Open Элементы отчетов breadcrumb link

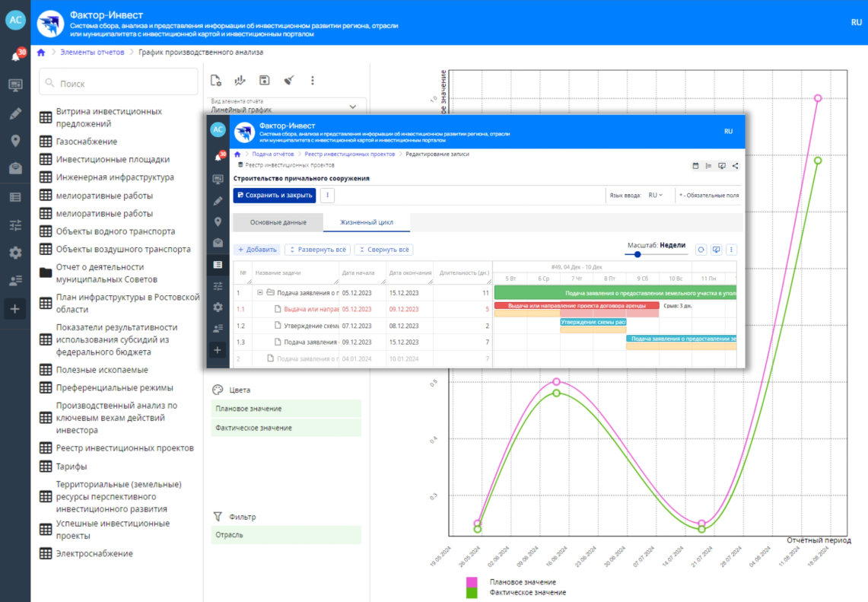tap(92, 52)
